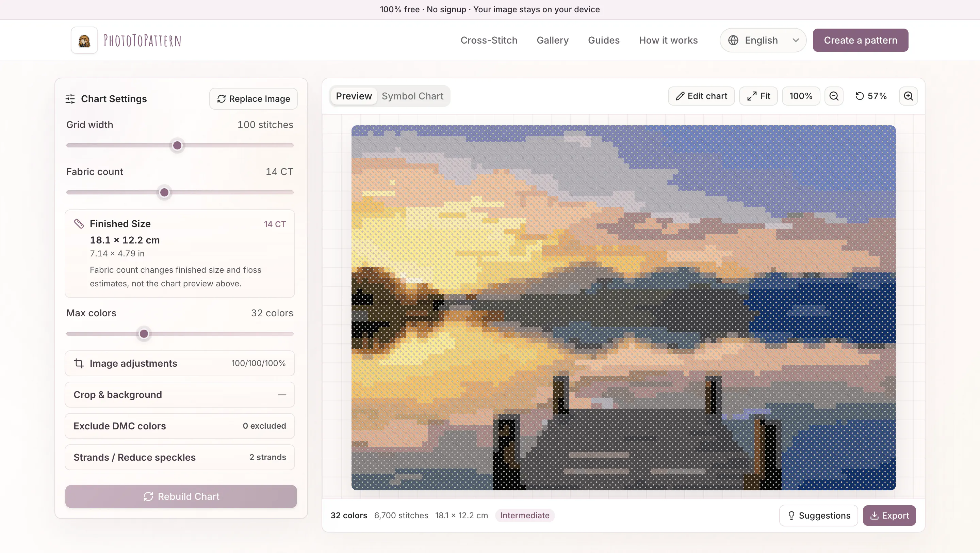Set zoom to 100%
This screenshot has width=980, height=553.
[x=801, y=96]
